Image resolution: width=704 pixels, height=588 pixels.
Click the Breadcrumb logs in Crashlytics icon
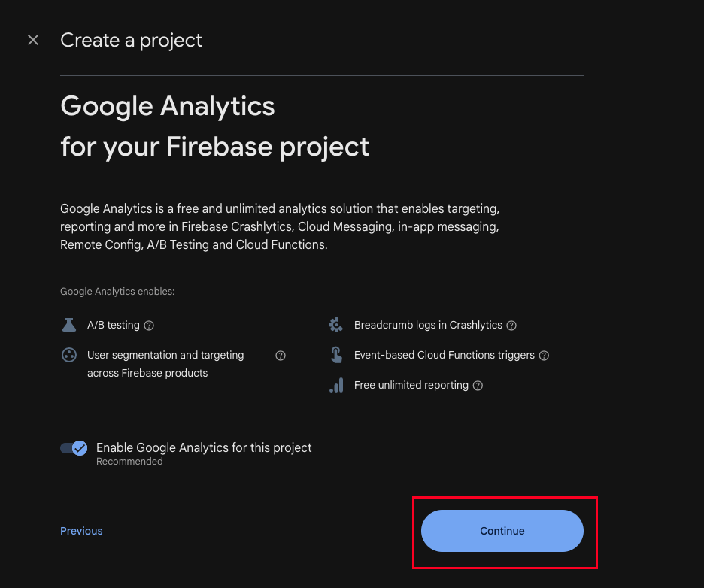(336, 325)
